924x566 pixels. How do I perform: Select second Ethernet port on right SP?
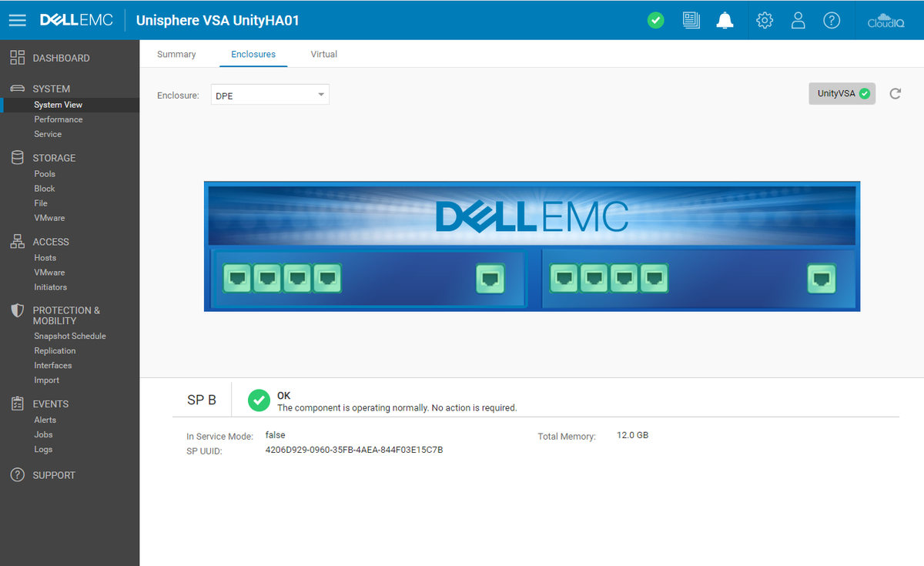click(594, 278)
